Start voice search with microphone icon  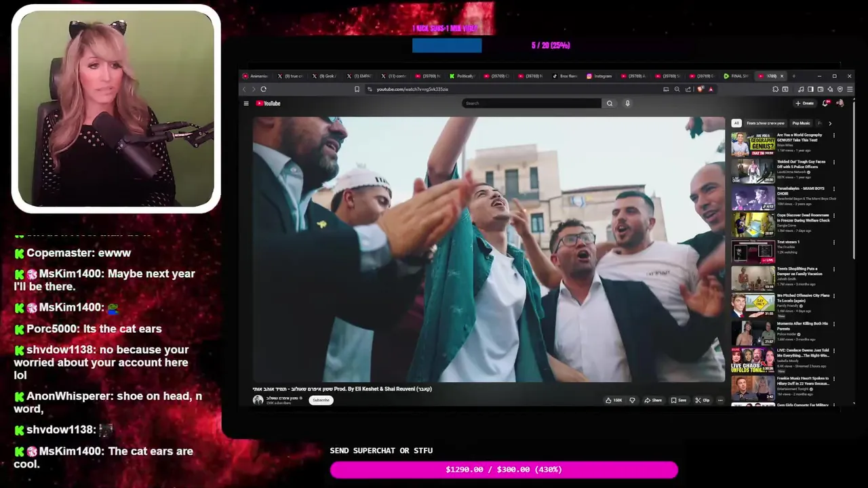[x=627, y=104]
